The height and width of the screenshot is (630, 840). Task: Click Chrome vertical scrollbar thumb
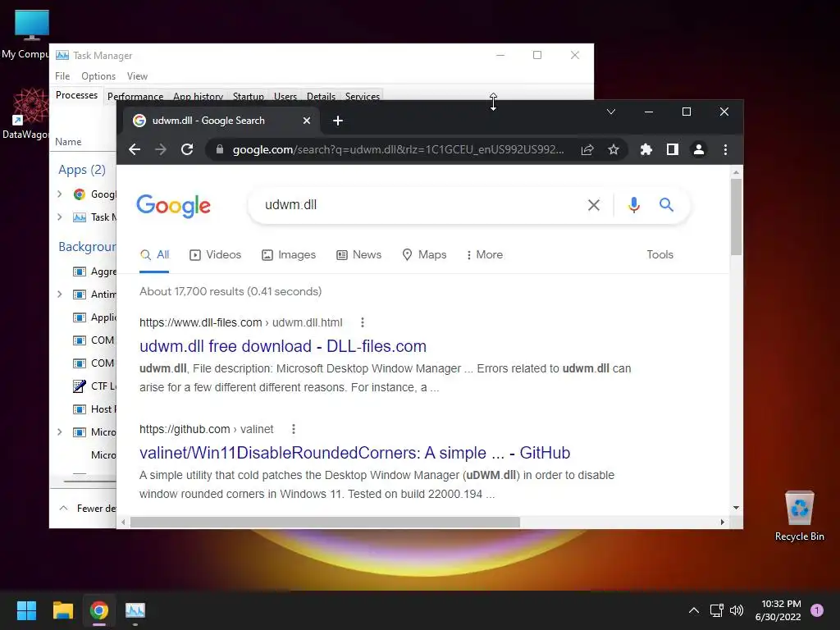736,217
